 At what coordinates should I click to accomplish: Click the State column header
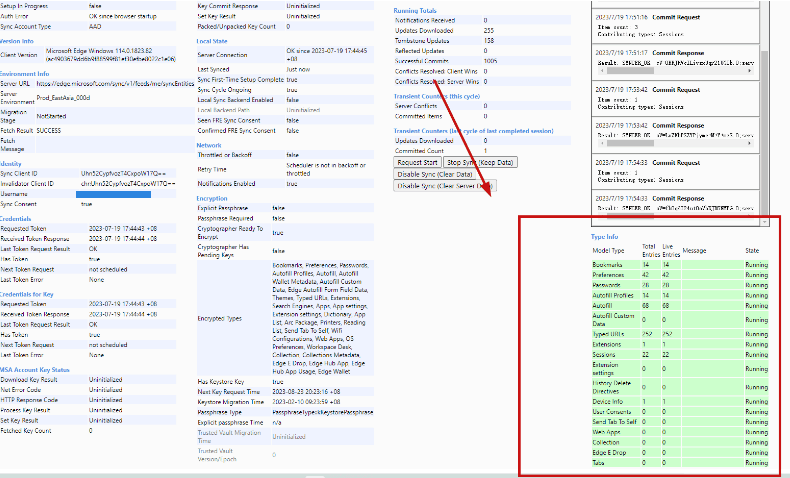pyautogui.click(x=752, y=250)
